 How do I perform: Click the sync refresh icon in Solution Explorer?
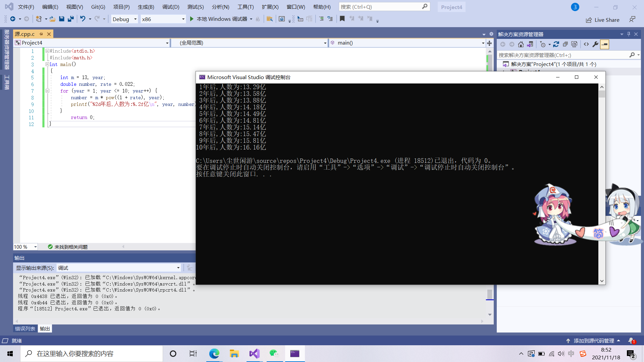[x=556, y=44]
